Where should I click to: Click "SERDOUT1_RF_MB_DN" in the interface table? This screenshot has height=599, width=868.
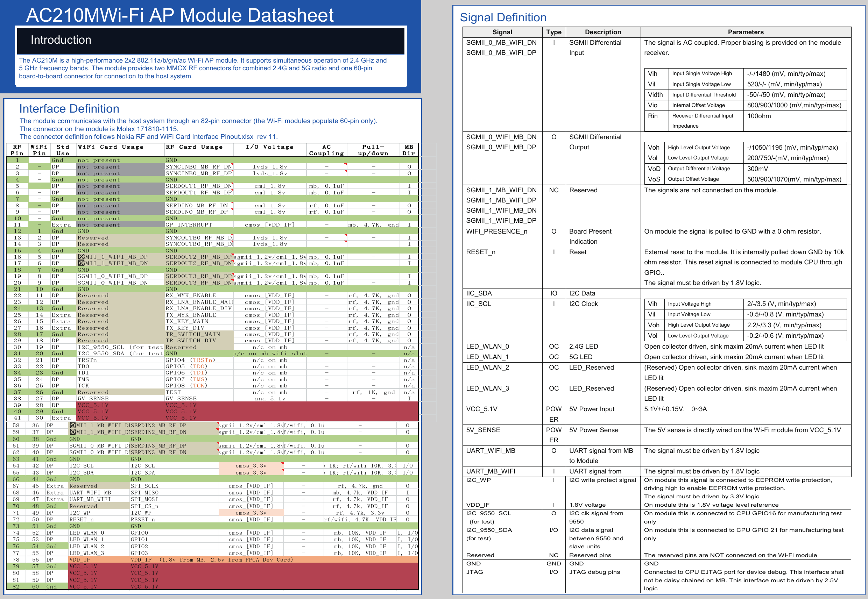pos(199,186)
